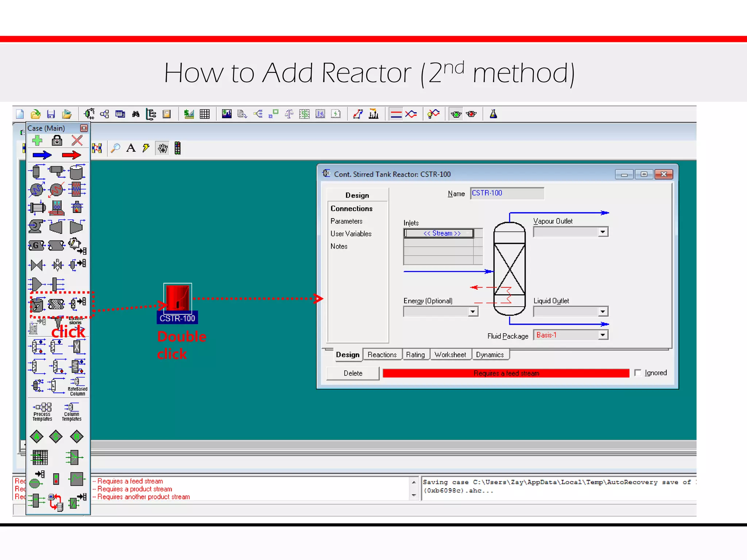This screenshot has height=560, width=747.
Task: Open the flask basis environment icon
Action: (x=493, y=114)
